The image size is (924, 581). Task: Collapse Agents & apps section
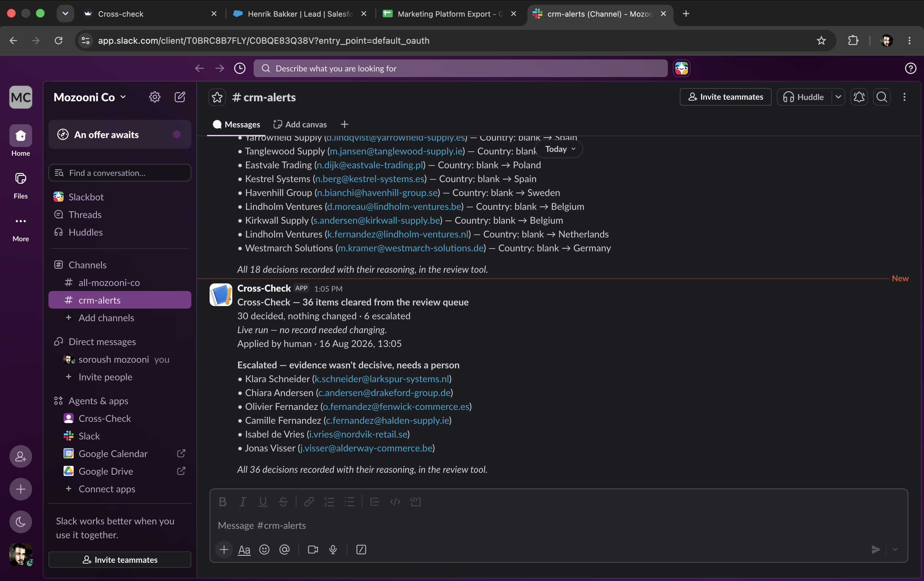click(x=91, y=401)
